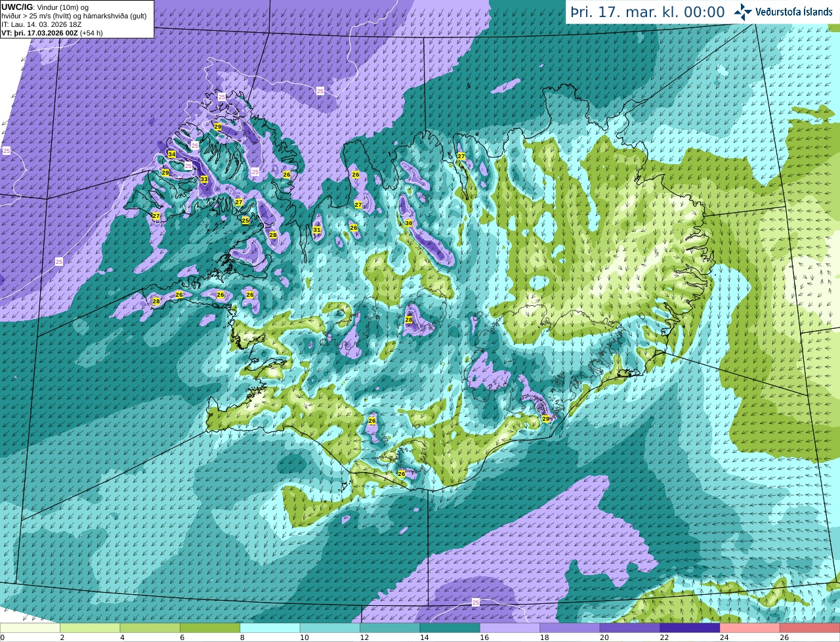Click the UWC/IG title in the info box
Image resolution: width=840 pixels, height=642 pixels.
click(16, 7)
